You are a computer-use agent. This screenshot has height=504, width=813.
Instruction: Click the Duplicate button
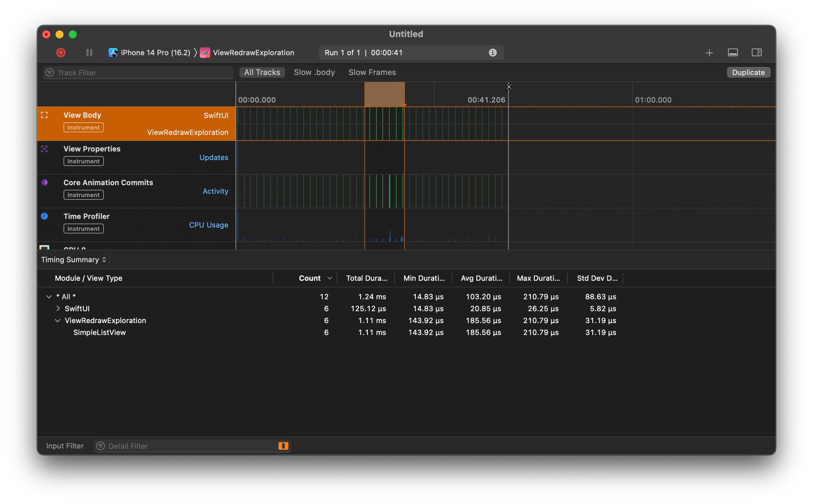[x=748, y=72]
